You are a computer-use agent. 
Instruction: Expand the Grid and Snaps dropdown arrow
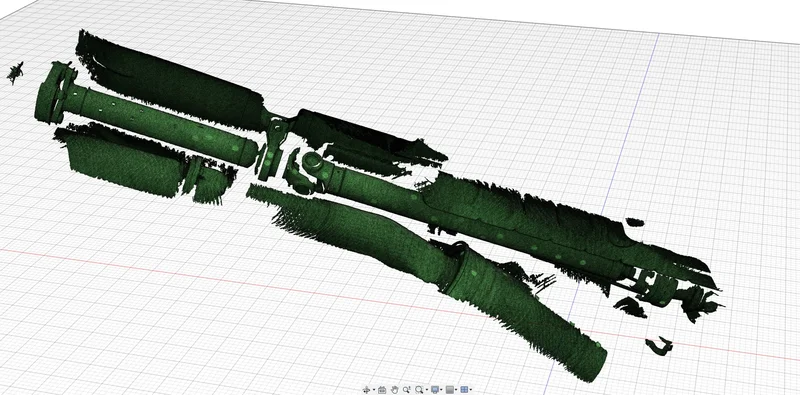(456, 390)
